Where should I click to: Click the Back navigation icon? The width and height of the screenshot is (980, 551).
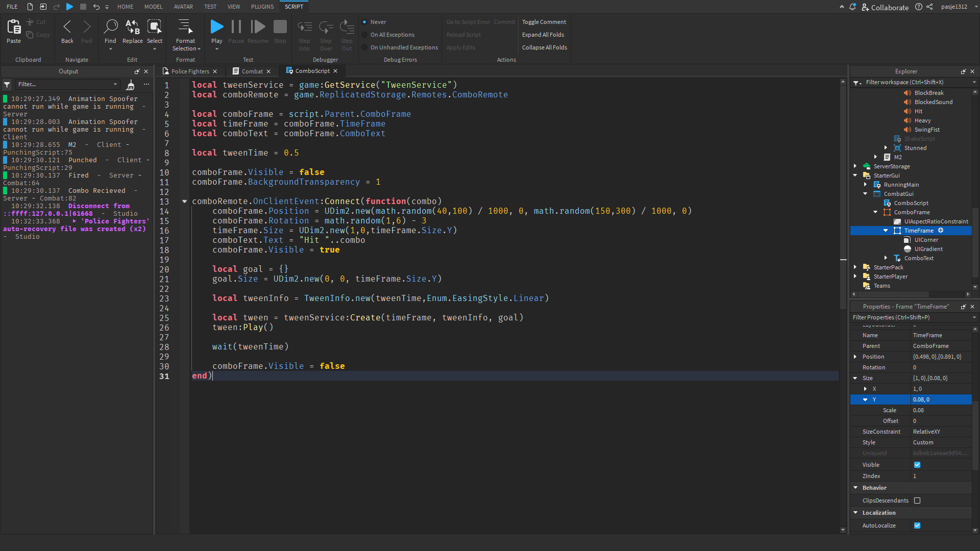click(x=67, y=27)
